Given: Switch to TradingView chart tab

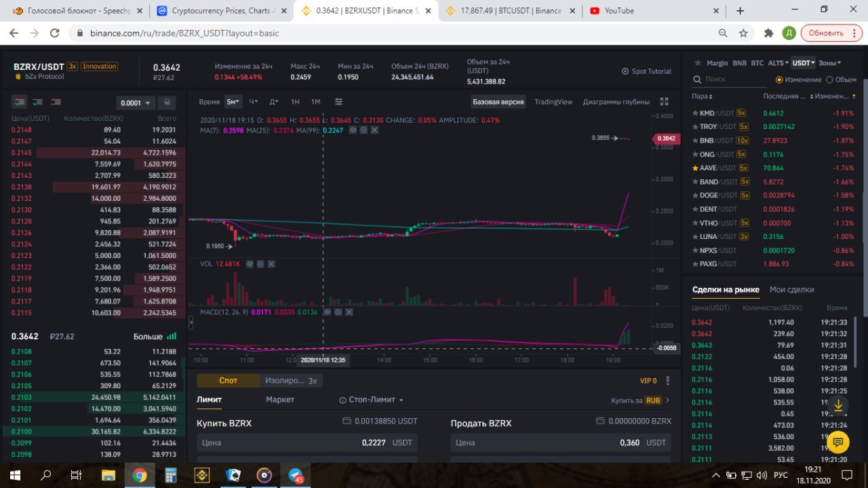Looking at the screenshot, I should 553,102.
